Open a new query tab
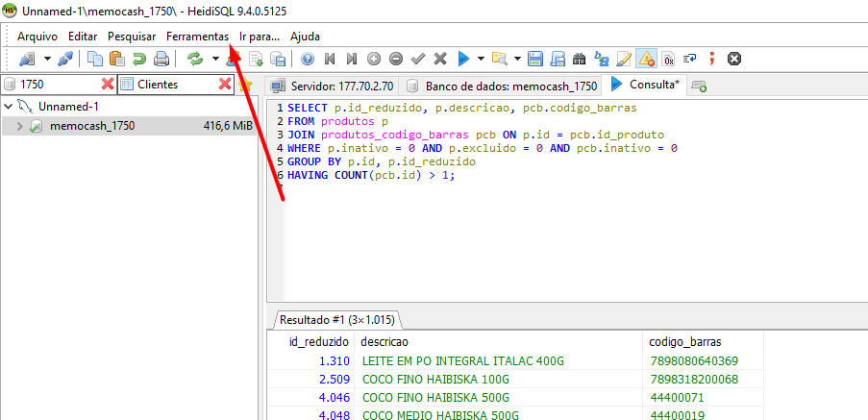Viewport: 868px width, 420px height. 699,86
